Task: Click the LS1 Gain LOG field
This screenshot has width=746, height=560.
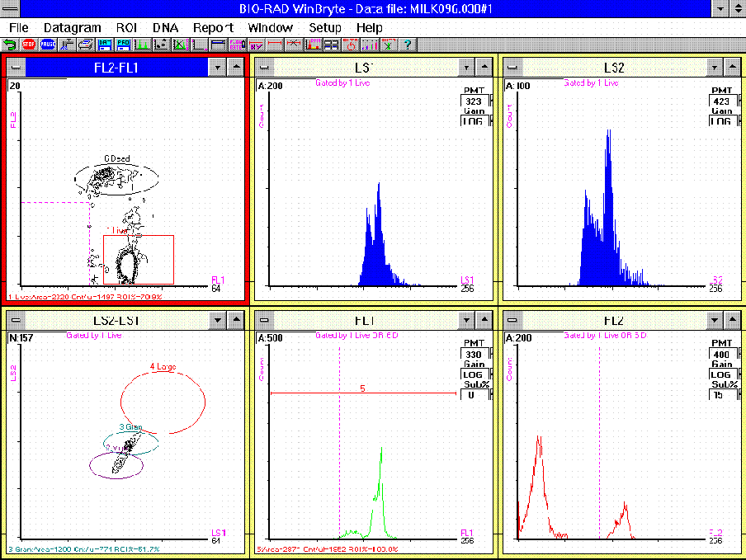Action: [x=474, y=121]
